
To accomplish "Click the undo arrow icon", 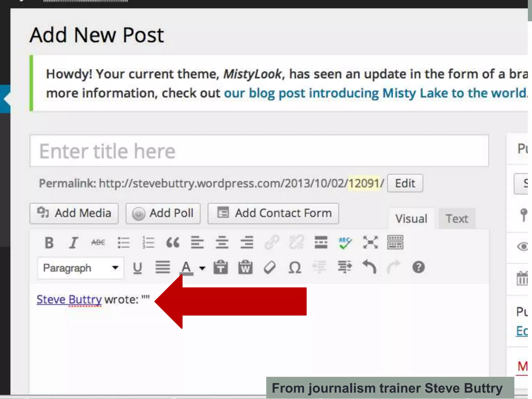I will tap(369, 267).
